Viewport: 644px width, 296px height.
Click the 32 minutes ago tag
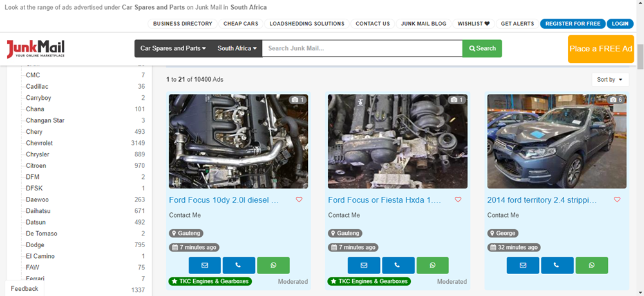coord(514,248)
